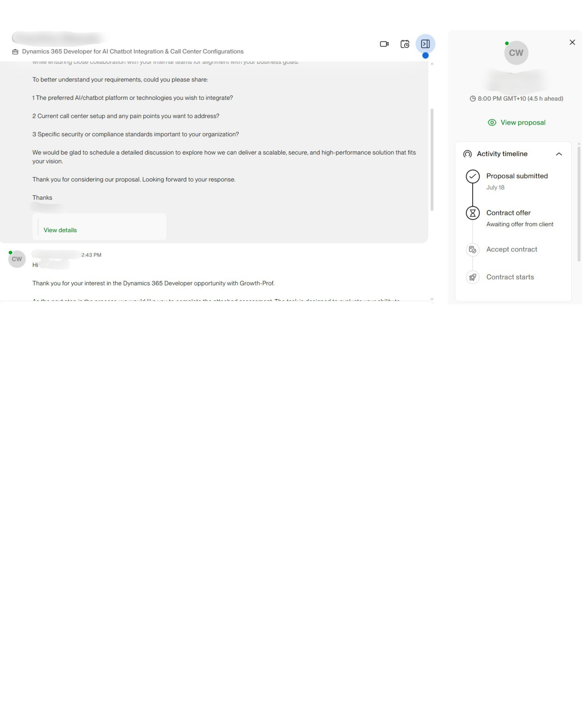The width and height of the screenshot is (582, 728).
Task: Click the Contract starts rocket icon
Action: point(473,277)
